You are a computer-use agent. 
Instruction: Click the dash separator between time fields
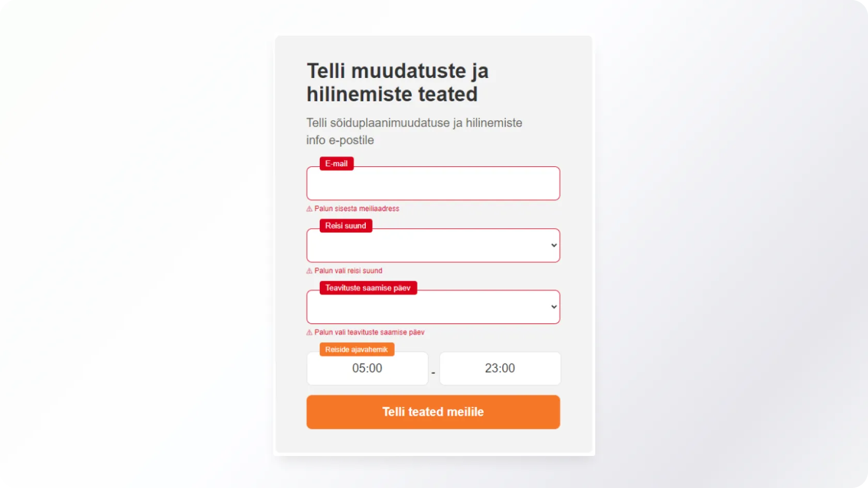[433, 373]
